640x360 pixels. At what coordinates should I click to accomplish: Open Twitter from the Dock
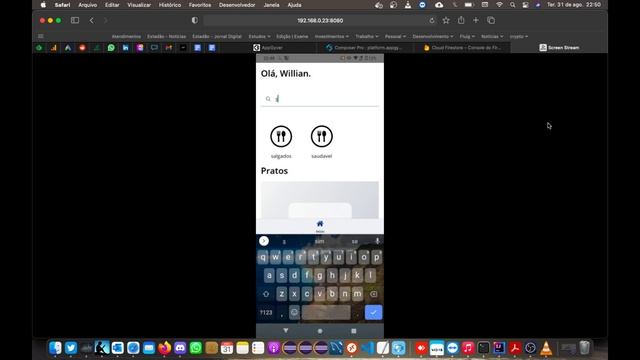[71, 348]
